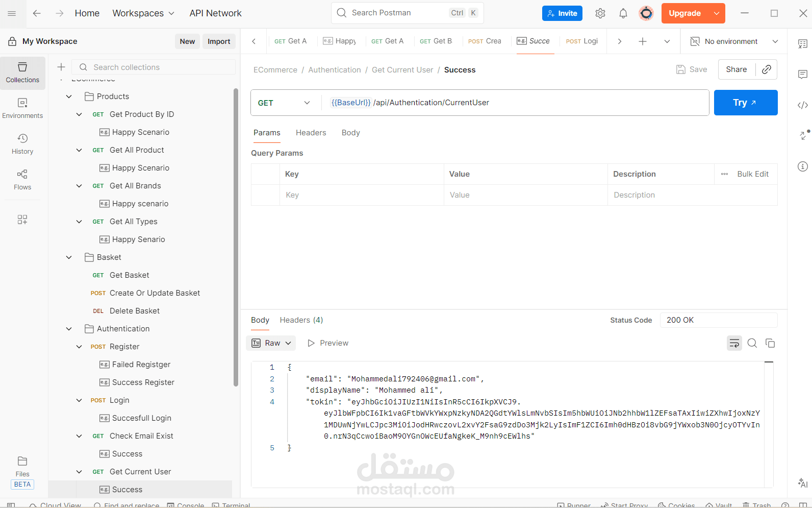Collapse the Get Product By ID request
The width and height of the screenshot is (812, 508).
tap(79, 114)
